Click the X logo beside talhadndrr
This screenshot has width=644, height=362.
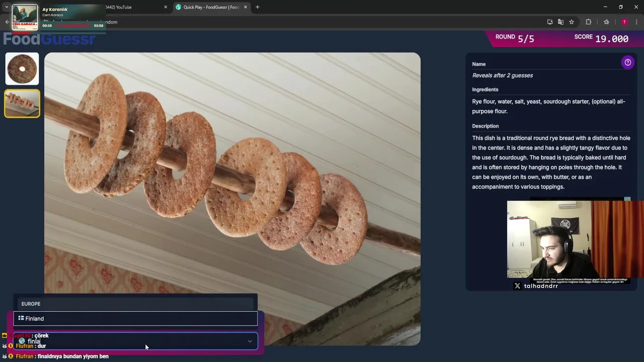click(517, 286)
